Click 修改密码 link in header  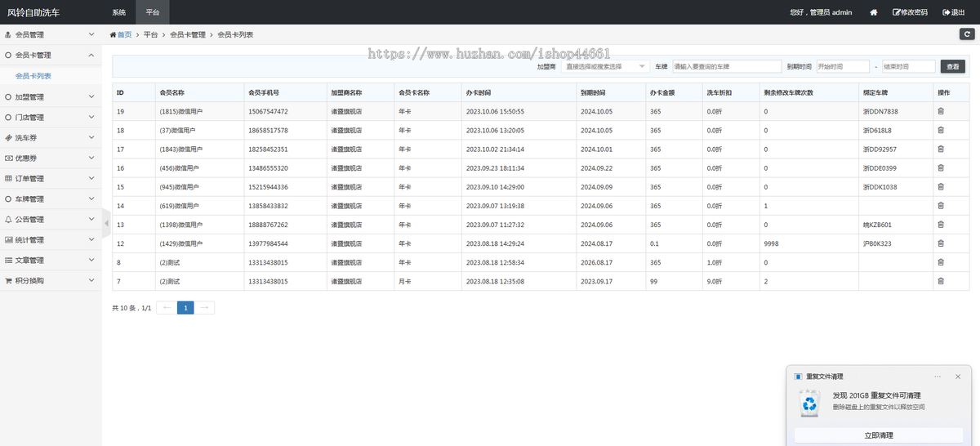[910, 12]
